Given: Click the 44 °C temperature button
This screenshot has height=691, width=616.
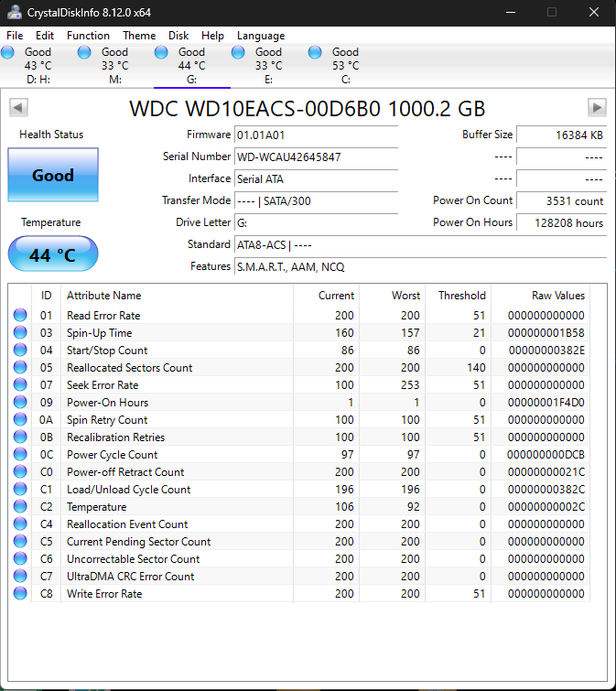Looking at the screenshot, I should pos(53,254).
